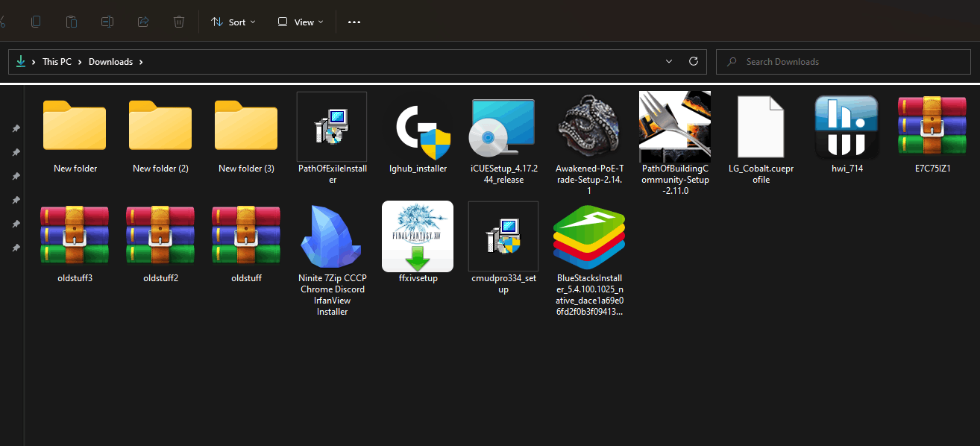Select the New folder (2) icon

pyautogui.click(x=160, y=125)
